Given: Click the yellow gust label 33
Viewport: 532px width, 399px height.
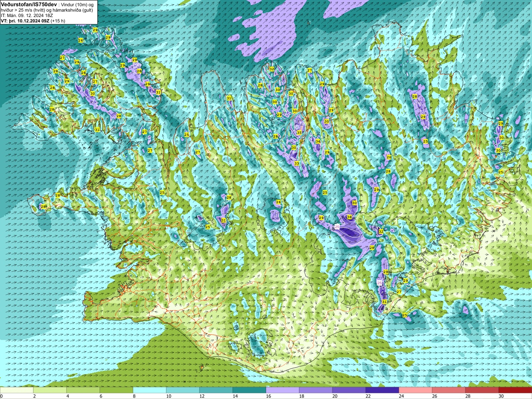Looking at the screenshot, I should coord(297,163).
